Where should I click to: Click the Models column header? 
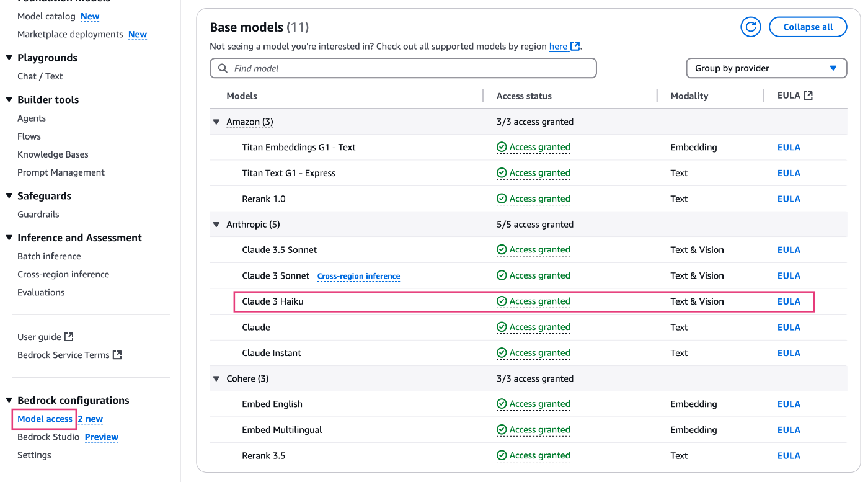point(242,96)
